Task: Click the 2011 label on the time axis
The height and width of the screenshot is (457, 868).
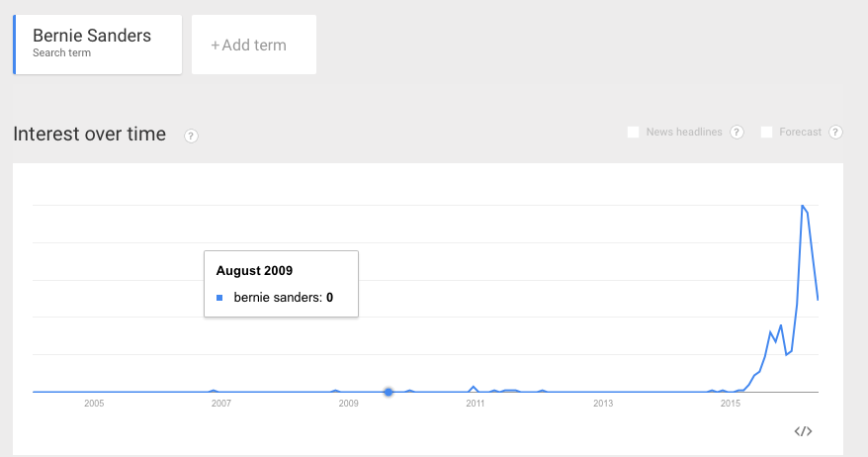Action: (476, 404)
